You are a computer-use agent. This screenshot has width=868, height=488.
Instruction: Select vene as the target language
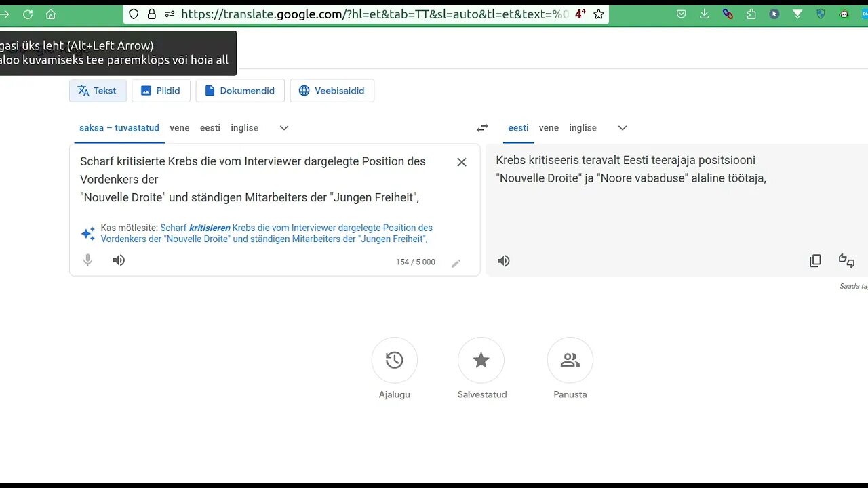(549, 128)
